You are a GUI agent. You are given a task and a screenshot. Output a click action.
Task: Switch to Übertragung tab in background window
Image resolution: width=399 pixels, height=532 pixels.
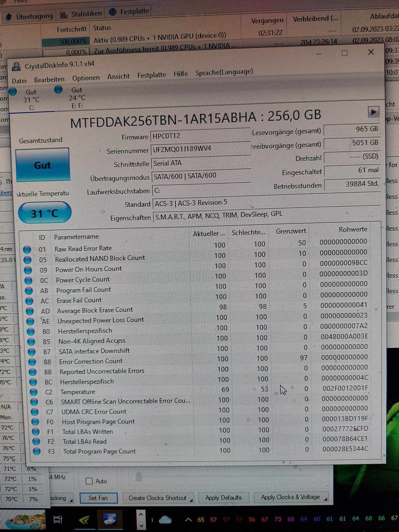(30, 16)
